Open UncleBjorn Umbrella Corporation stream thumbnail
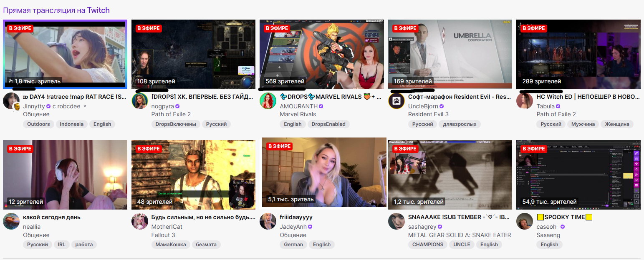Screen dimensions: 644x260 [x=450, y=54]
